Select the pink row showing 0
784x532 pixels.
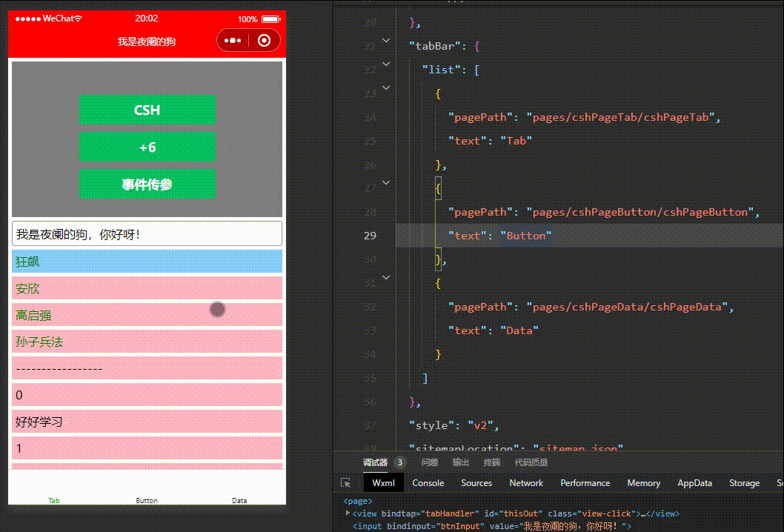[147, 395]
